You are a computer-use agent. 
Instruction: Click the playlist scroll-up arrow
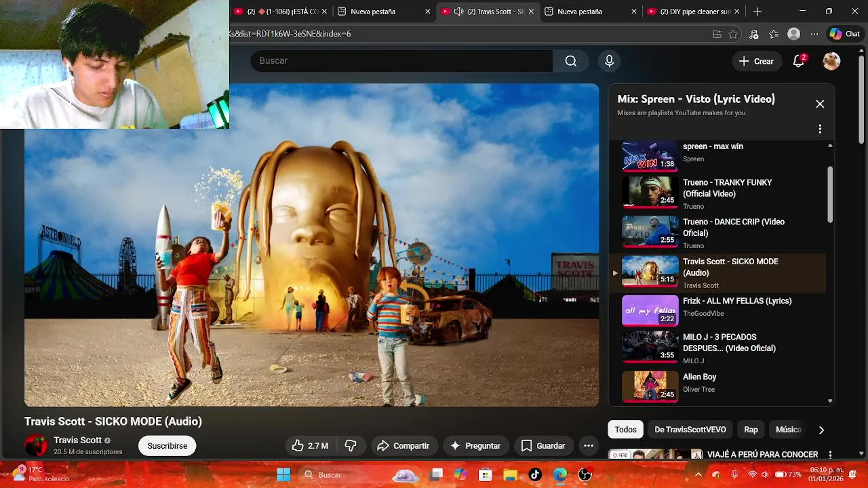point(830,146)
